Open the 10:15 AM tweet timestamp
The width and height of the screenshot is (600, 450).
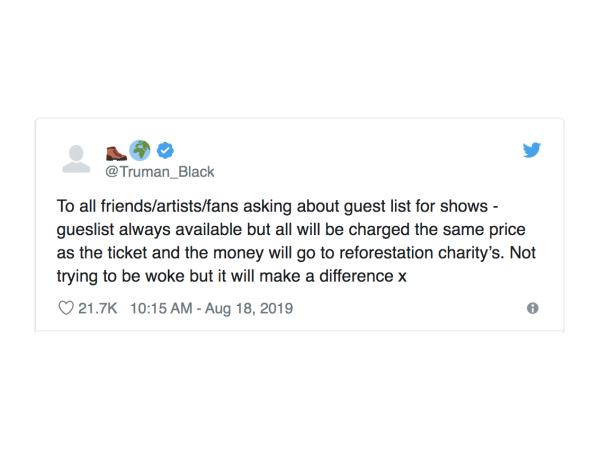(161, 308)
